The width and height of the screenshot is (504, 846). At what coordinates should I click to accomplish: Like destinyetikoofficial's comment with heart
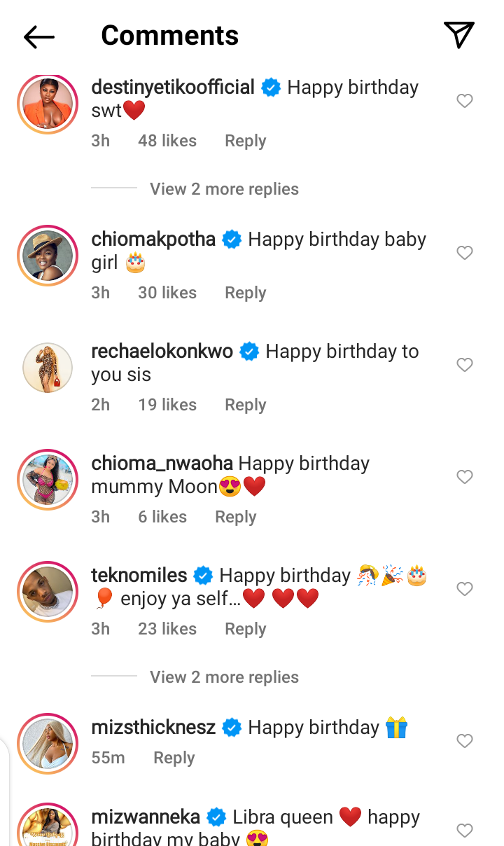[x=465, y=101]
